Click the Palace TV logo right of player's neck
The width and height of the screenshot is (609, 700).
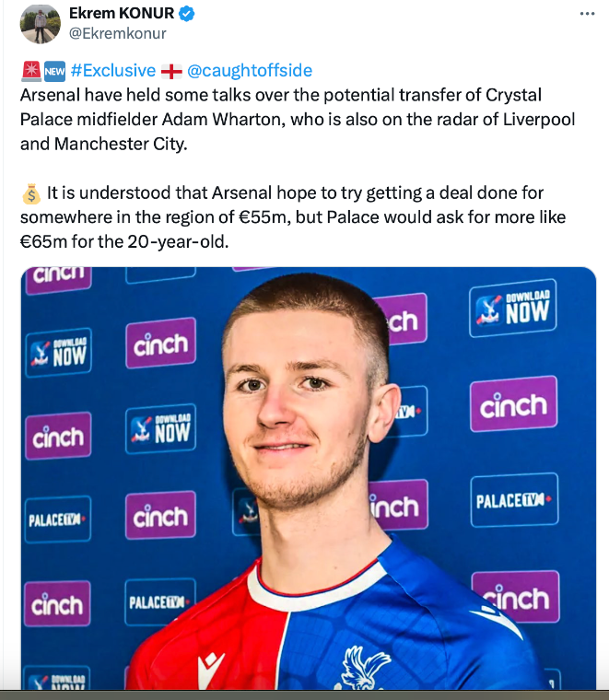514,502
